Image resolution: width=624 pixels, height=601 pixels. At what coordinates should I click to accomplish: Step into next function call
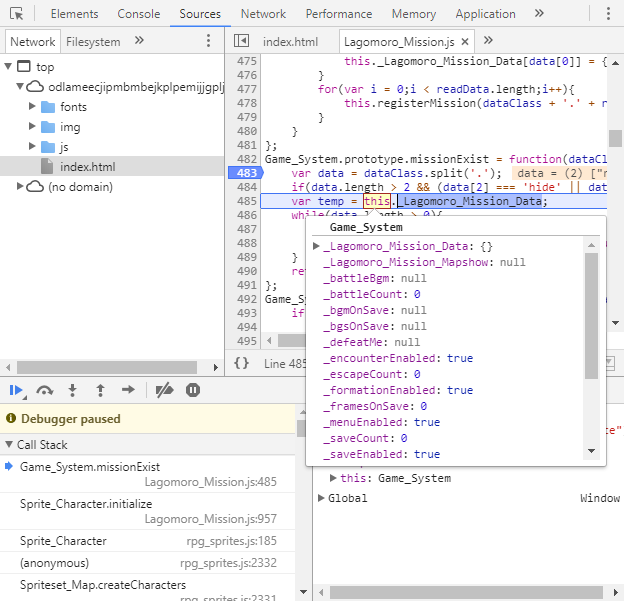click(72, 390)
